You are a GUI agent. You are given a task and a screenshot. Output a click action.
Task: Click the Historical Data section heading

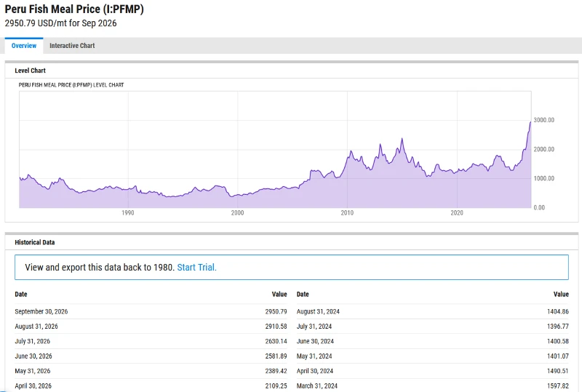34,242
